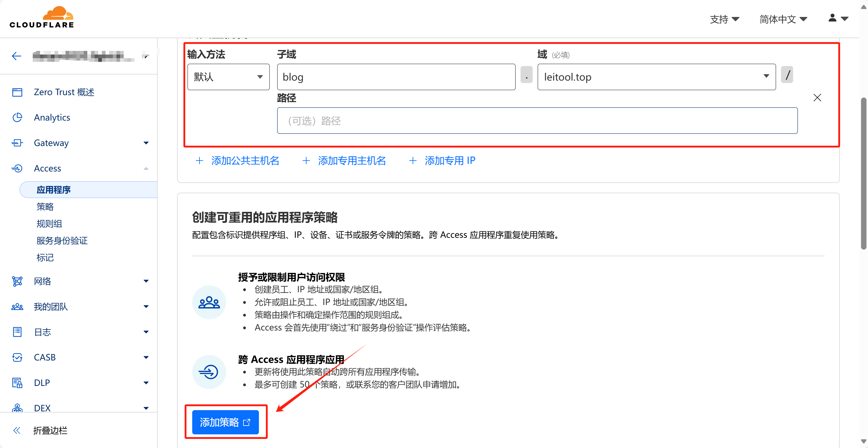Screen dimensions: 868x448
Task: Expand the CASB menu section
Action: pos(146,357)
